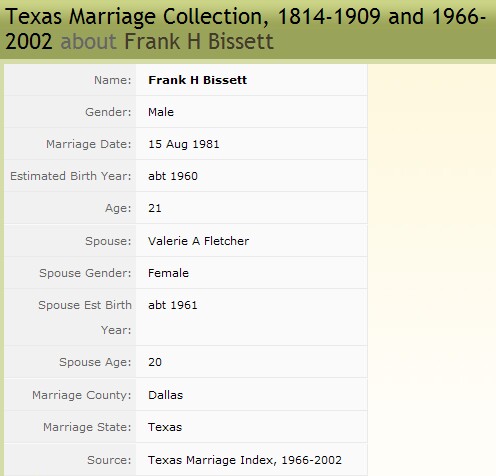Click 'about Frank H Bissett' in the heading
496x476 pixels.
[167, 41]
